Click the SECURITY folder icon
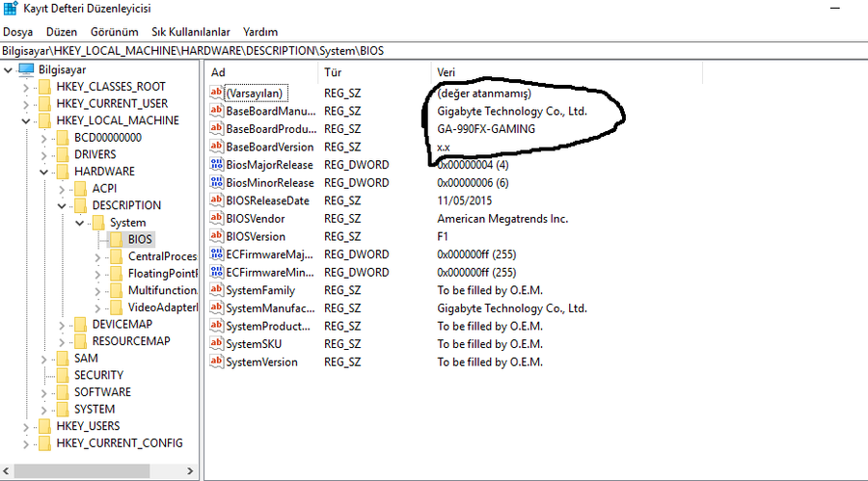The width and height of the screenshot is (868, 481). point(62,375)
